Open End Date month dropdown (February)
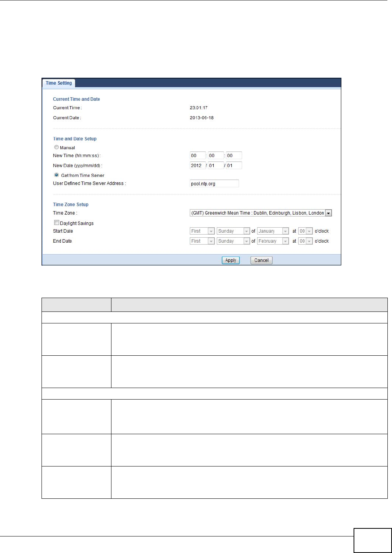The width and height of the screenshot is (392, 553). pos(272,241)
